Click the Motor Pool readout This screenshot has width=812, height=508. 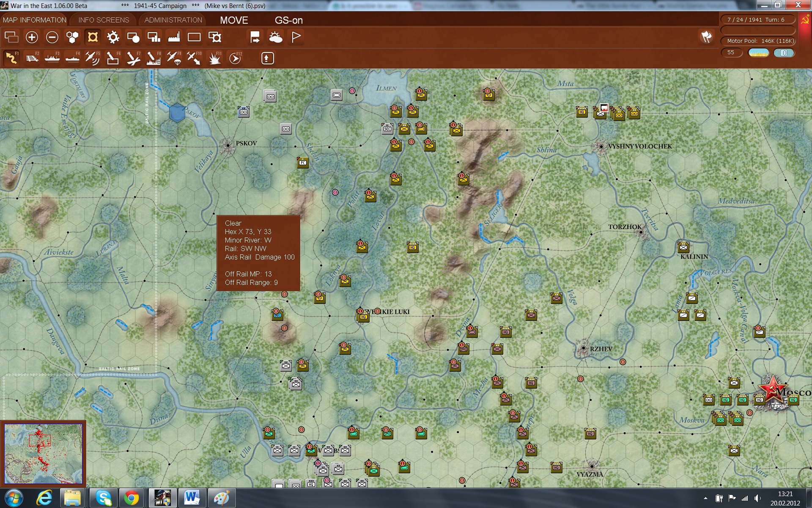[x=758, y=41]
